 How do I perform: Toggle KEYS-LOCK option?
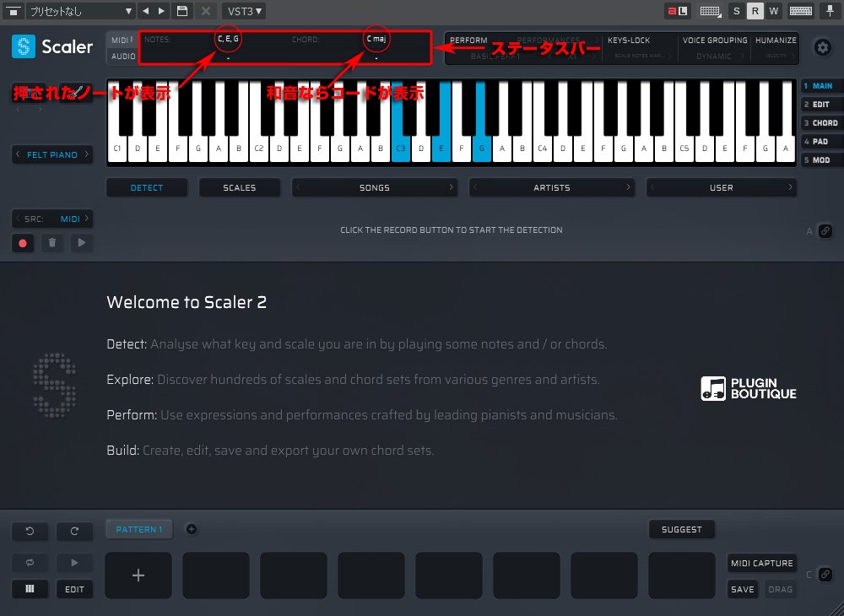tap(629, 41)
